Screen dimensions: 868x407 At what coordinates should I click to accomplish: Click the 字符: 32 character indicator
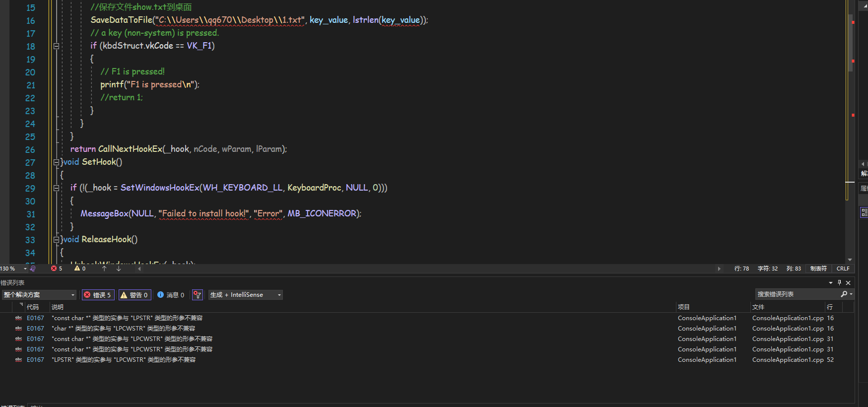tap(768, 269)
